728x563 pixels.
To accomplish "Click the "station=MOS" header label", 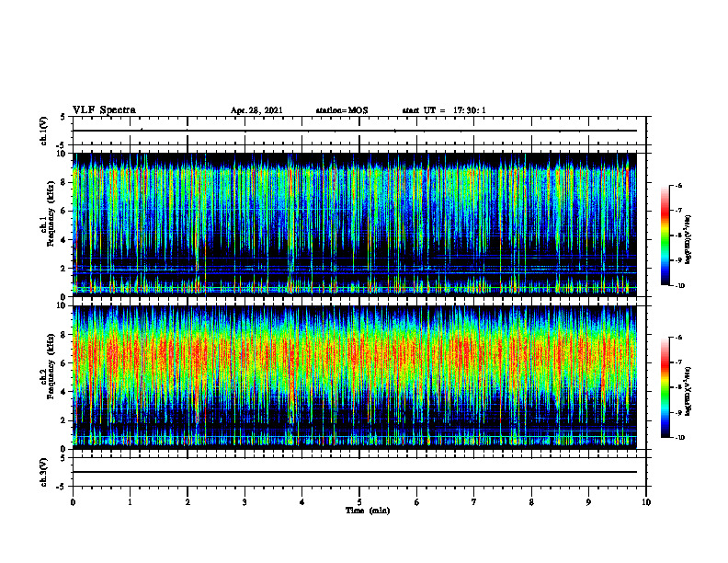I will pyautogui.click(x=342, y=110).
